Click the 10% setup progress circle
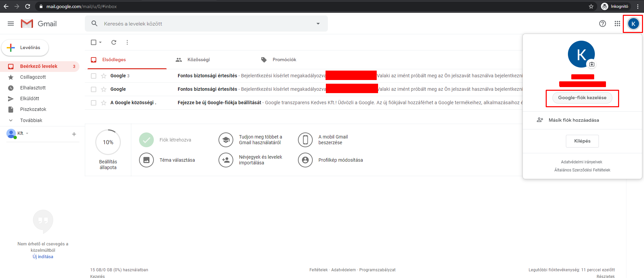The width and height of the screenshot is (644, 278). point(108,142)
